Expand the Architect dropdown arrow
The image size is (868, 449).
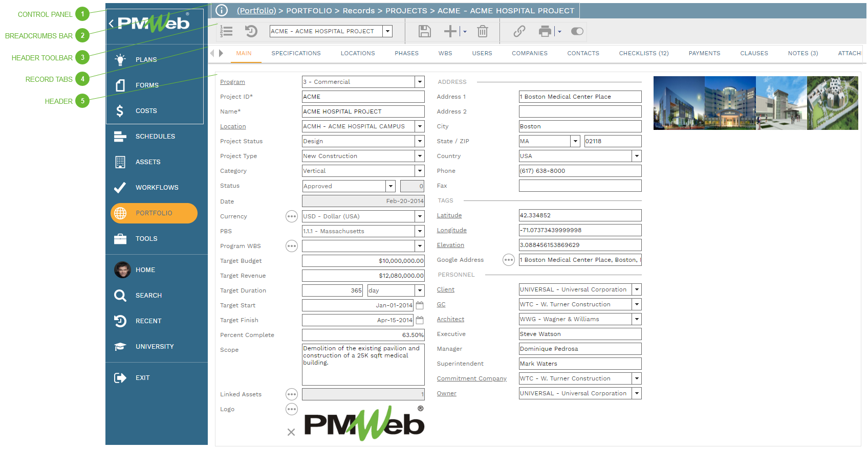click(637, 319)
